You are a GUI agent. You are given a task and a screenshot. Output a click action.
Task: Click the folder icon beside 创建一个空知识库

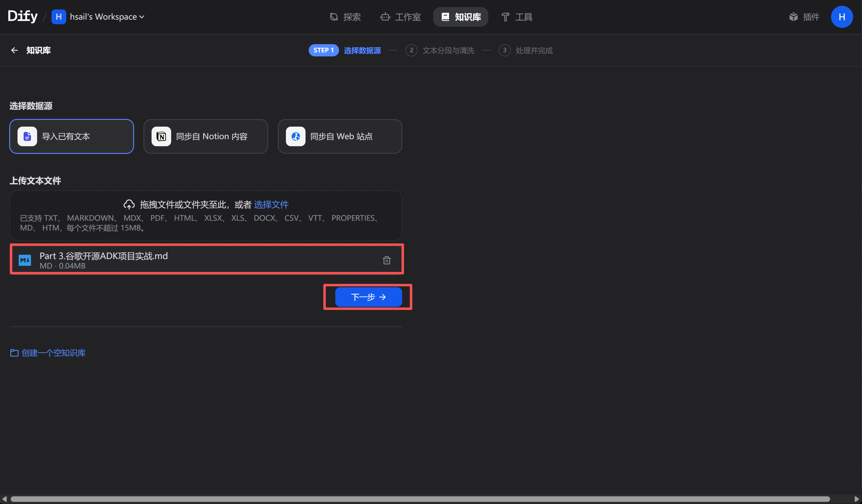(x=14, y=353)
